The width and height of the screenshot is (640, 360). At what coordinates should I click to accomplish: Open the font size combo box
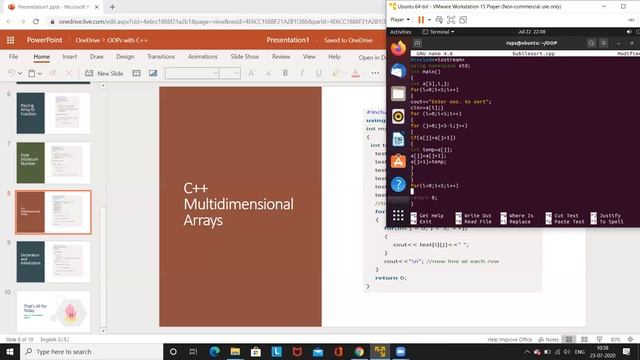pos(230,73)
